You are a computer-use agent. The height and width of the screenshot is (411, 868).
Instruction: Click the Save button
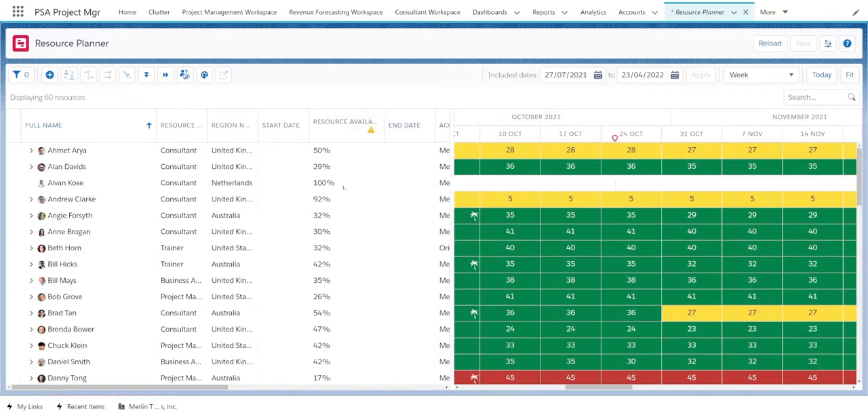(803, 43)
